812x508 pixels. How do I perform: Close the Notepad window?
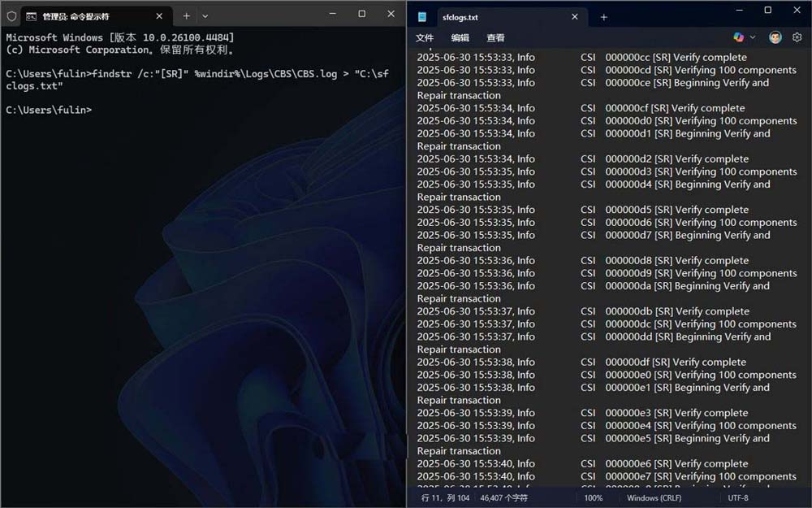coord(797,10)
